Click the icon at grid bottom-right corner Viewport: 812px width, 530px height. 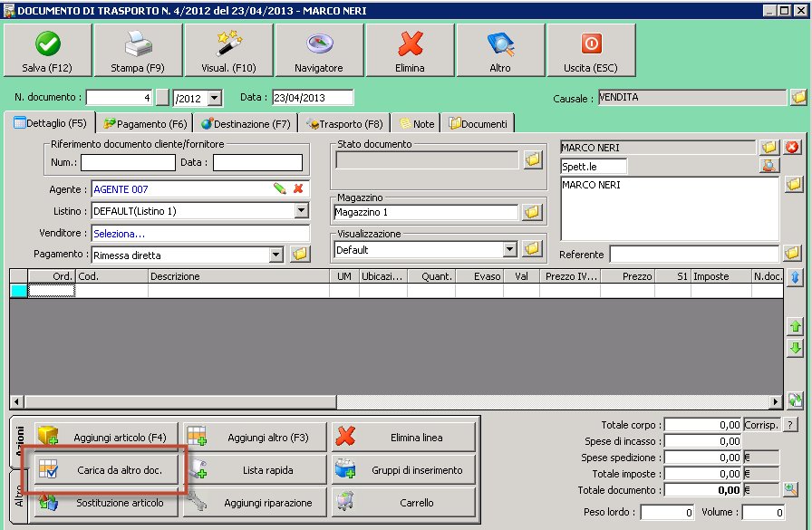click(795, 400)
